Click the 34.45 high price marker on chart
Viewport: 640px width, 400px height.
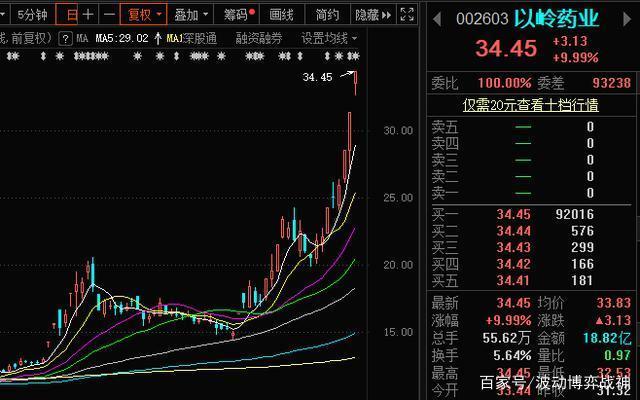coord(318,77)
